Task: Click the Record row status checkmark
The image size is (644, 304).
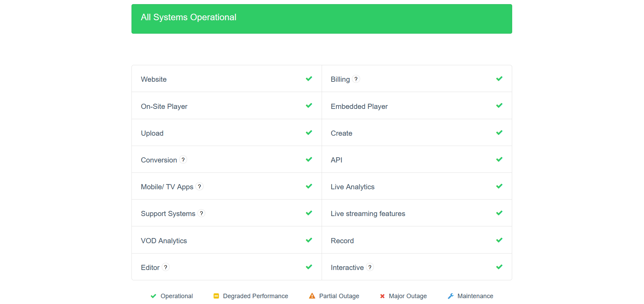Action: pos(499,240)
